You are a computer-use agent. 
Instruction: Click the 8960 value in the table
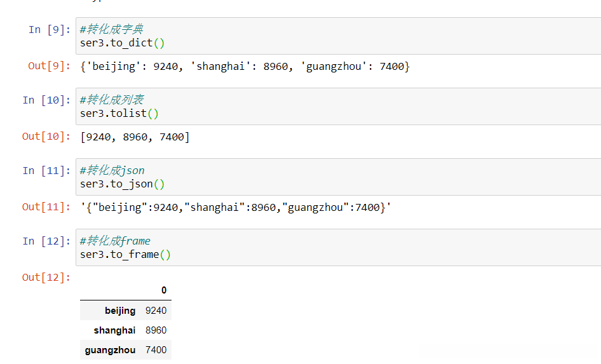click(156, 330)
